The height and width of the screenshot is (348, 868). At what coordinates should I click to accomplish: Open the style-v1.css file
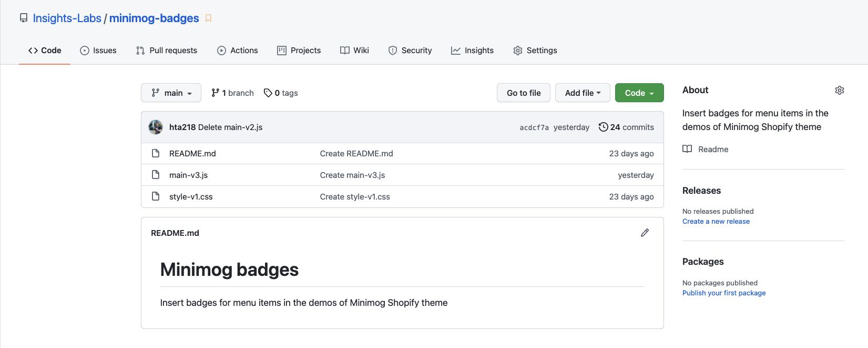(x=191, y=197)
